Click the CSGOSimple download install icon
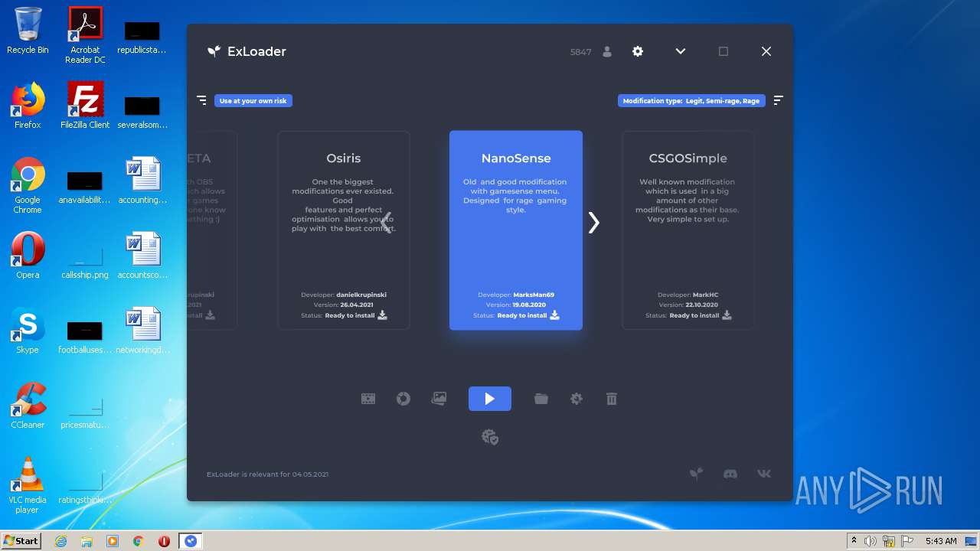980x551 pixels. coord(727,315)
